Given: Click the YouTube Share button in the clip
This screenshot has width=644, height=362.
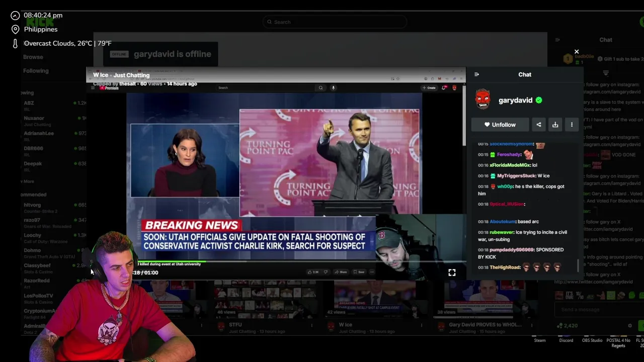Looking at the screenshot, I should (342, 272).
